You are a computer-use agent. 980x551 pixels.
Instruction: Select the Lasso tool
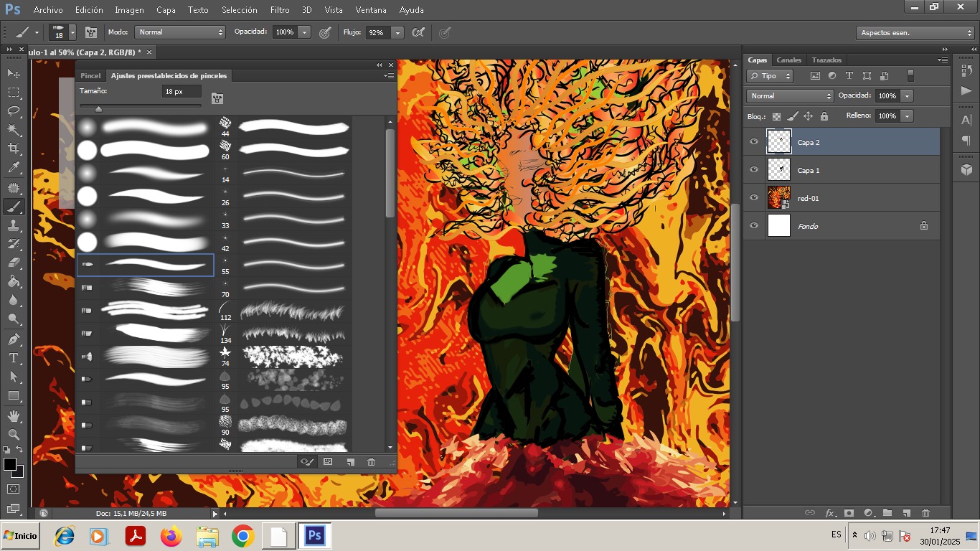tap(14, 111)
